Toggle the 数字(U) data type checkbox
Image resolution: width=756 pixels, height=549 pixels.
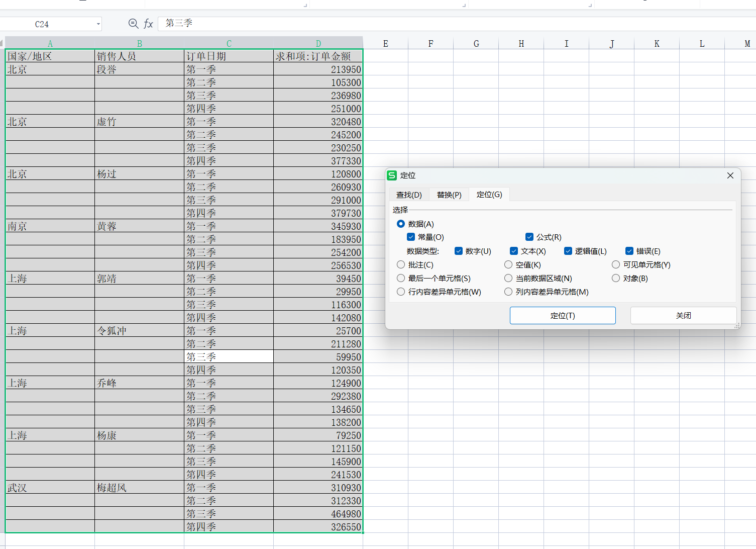(x=459, y=251)
